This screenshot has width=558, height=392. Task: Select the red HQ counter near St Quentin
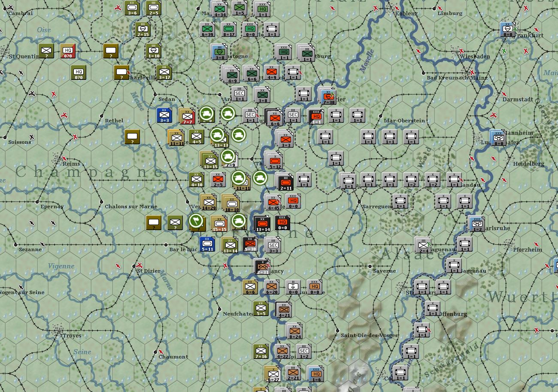68,51
